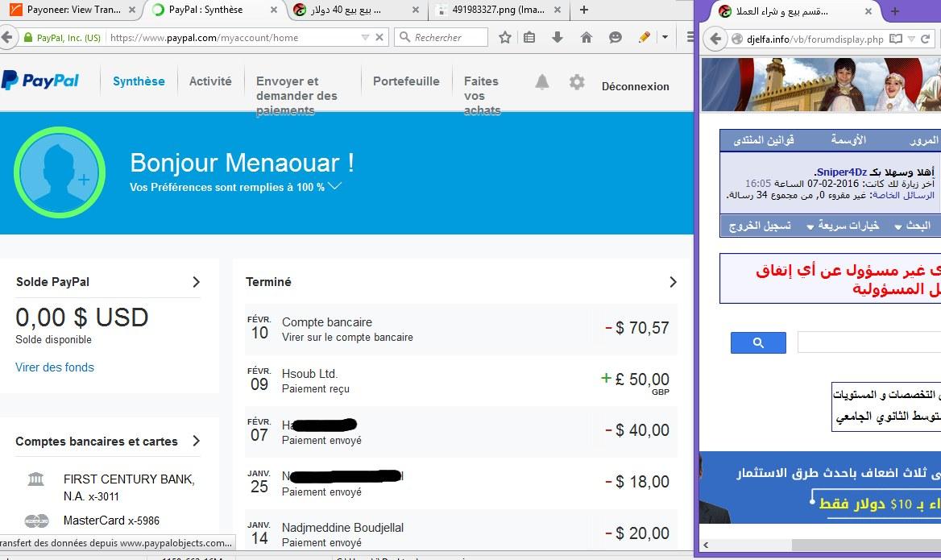
Task: Reload the djelfa.info forum page
Action: 925,39
